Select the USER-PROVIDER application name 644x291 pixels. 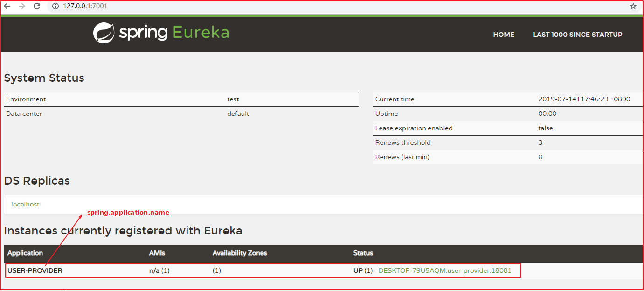35,270
